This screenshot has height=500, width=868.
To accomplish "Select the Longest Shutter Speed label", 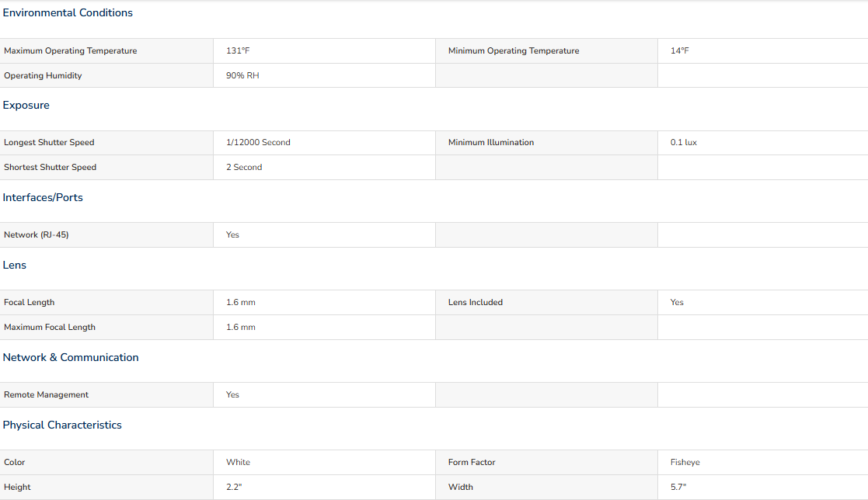I will coord(49,143).
